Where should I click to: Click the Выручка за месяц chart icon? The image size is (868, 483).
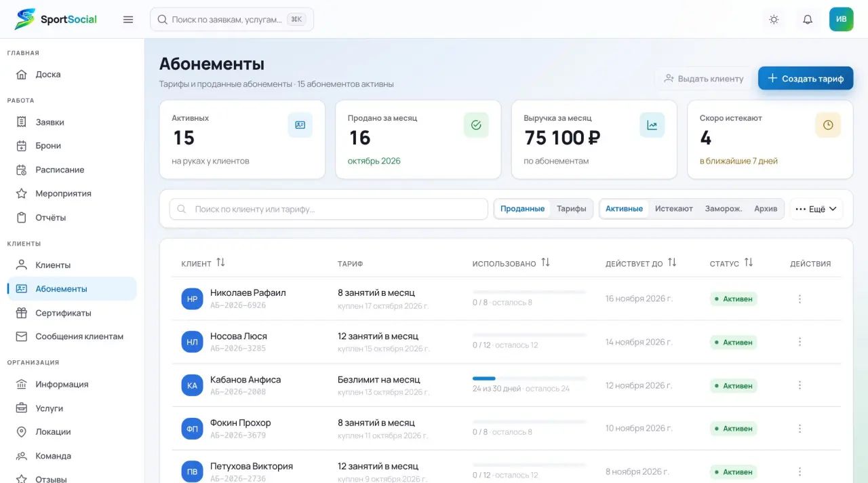(x=652, y=125)
